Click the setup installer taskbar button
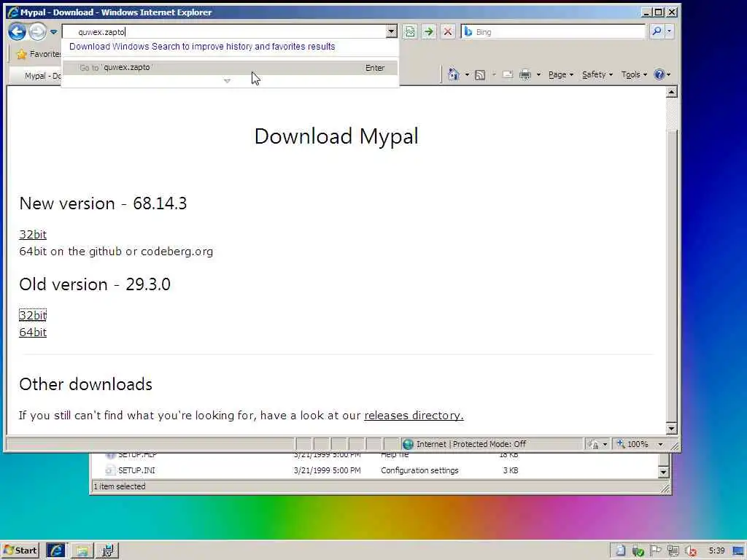747x560 pixels. point(108,551)
